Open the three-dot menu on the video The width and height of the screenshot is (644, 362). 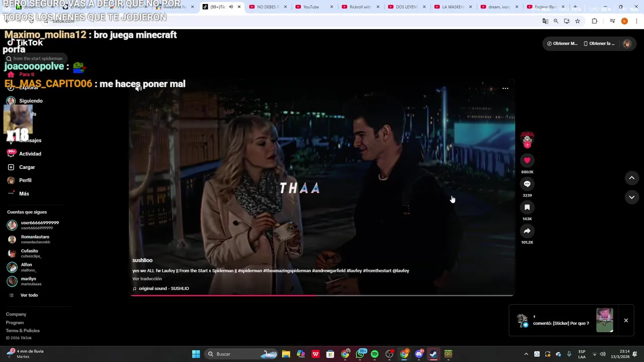[x=505, y=88]
